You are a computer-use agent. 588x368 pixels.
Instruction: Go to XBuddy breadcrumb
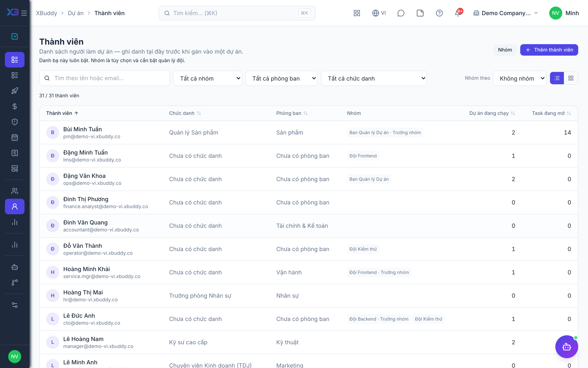coord(46,13)
